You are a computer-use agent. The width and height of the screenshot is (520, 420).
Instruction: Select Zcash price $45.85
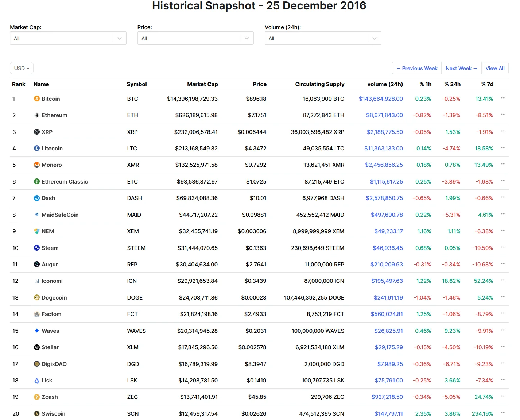257,397
